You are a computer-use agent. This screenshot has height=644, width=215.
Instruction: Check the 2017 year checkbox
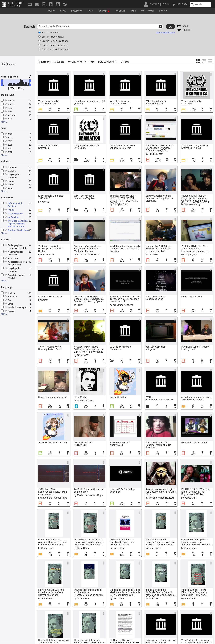(2, 148)
